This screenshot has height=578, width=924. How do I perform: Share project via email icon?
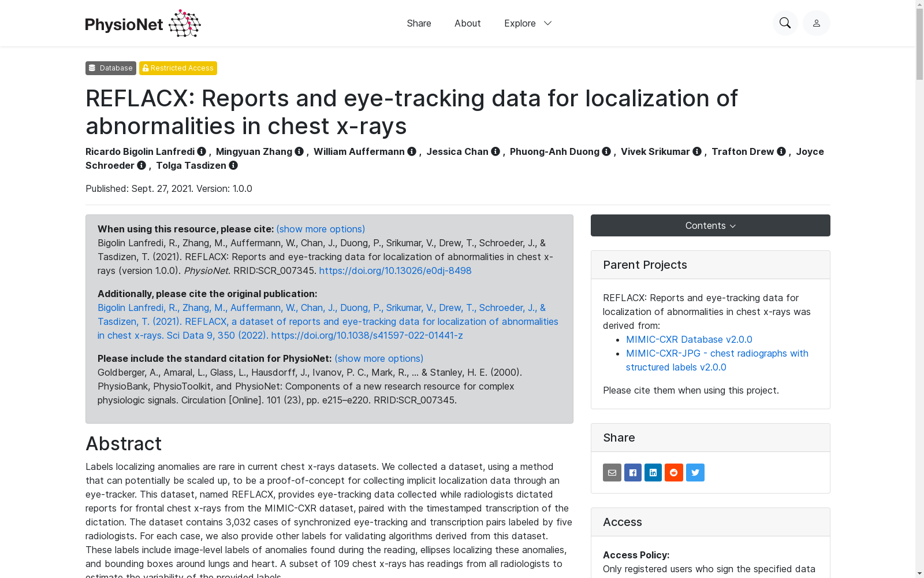coord(612,472)
